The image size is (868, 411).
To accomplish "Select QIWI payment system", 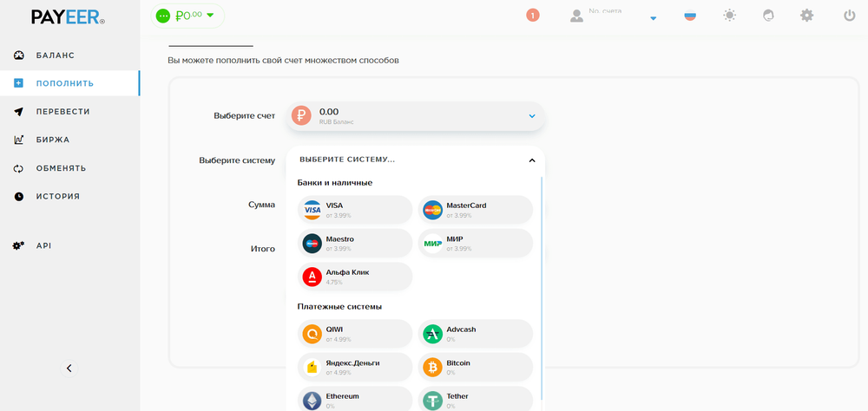I will [x=355, y=334].
